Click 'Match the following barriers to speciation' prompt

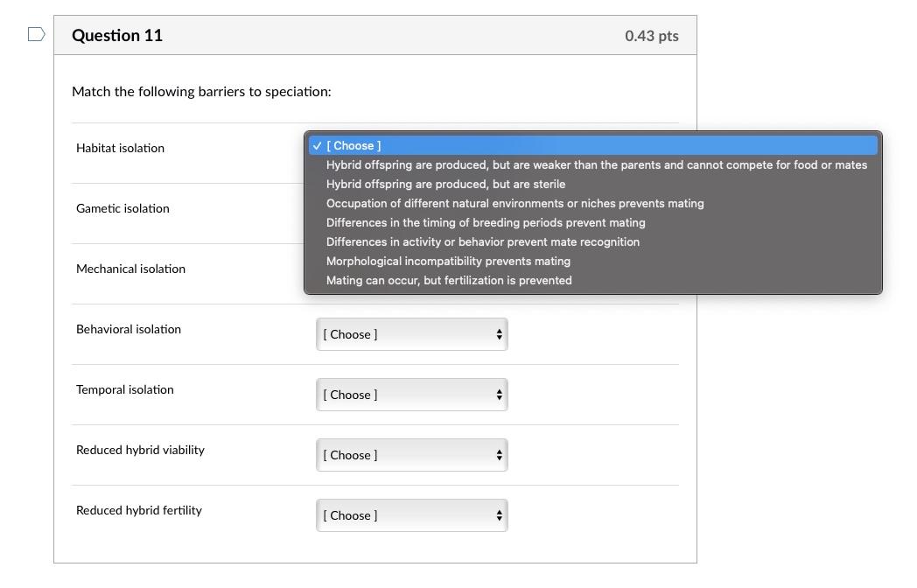(201, 92)
